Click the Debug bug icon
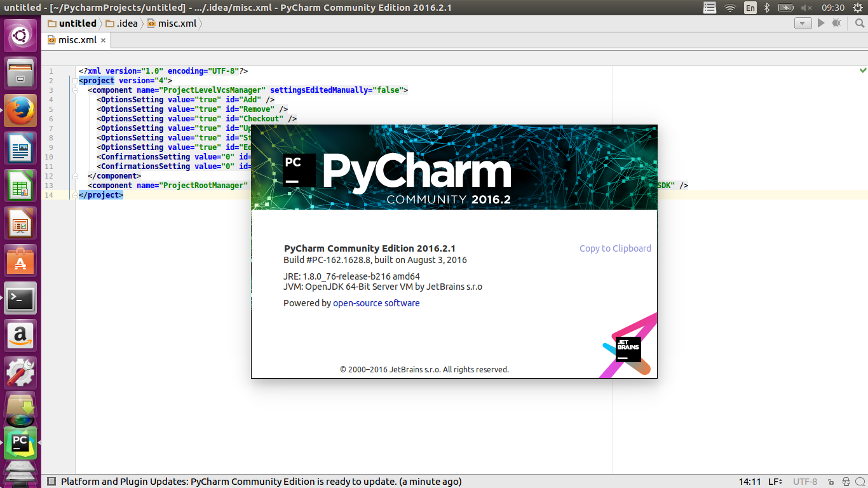The width and height of the screenshot is (868, 488). (x=836, y=24)
